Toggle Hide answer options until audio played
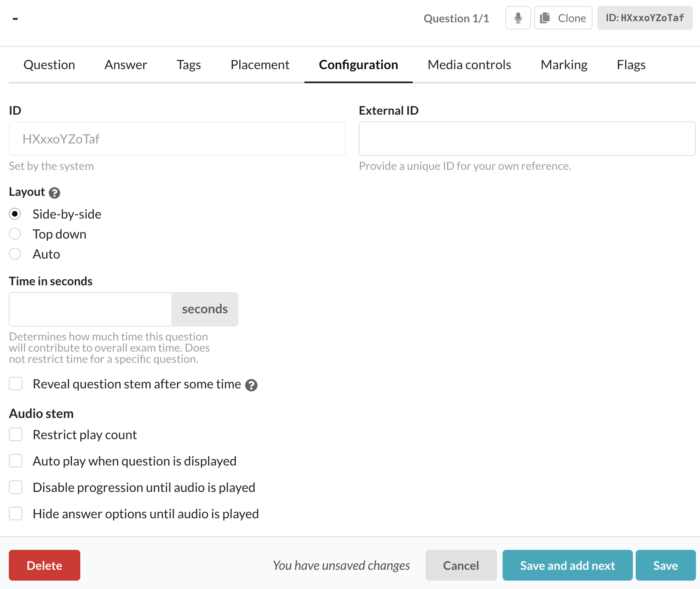 tap(16, 514)
